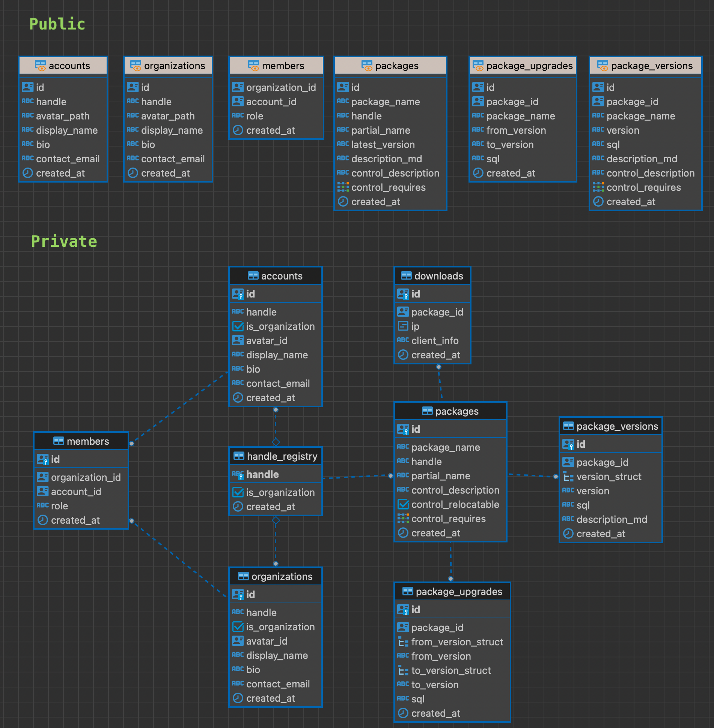The height and width of the screenshot is (728, 714).
Task: Click the view icon on public accounts header
Action: (41, 65)
